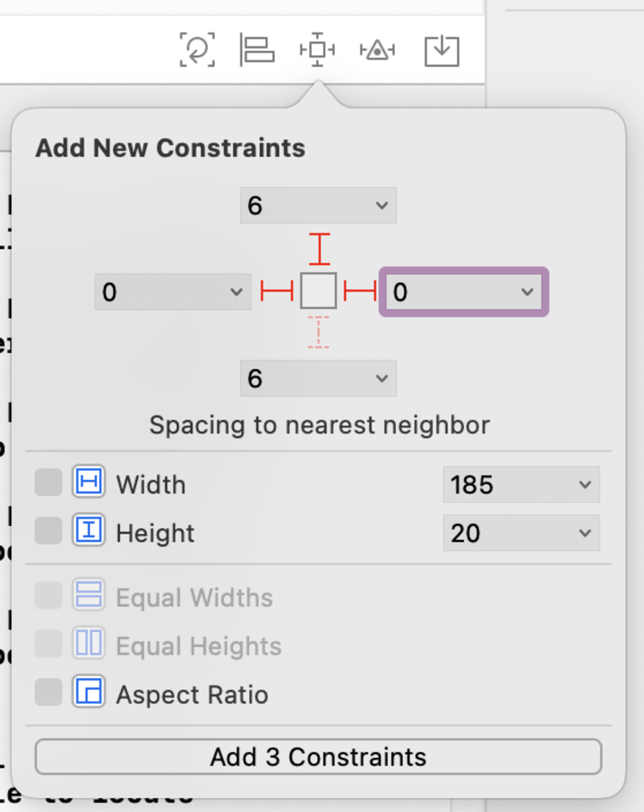Click the Update Frames toolbar icon
Viewport: 644px width, 812px height.
pyautogui.click(x=198, y=50)
